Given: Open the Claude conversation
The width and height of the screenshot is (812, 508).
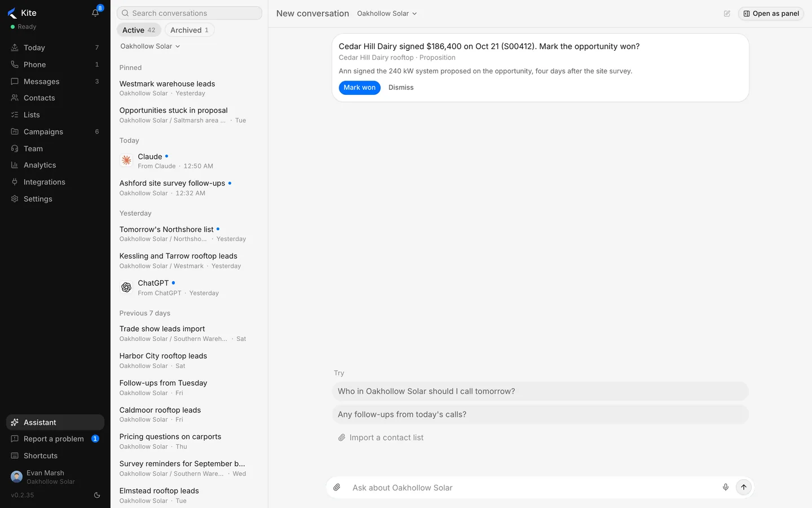Looking at the screenshot, I should [x=189, y=161].
